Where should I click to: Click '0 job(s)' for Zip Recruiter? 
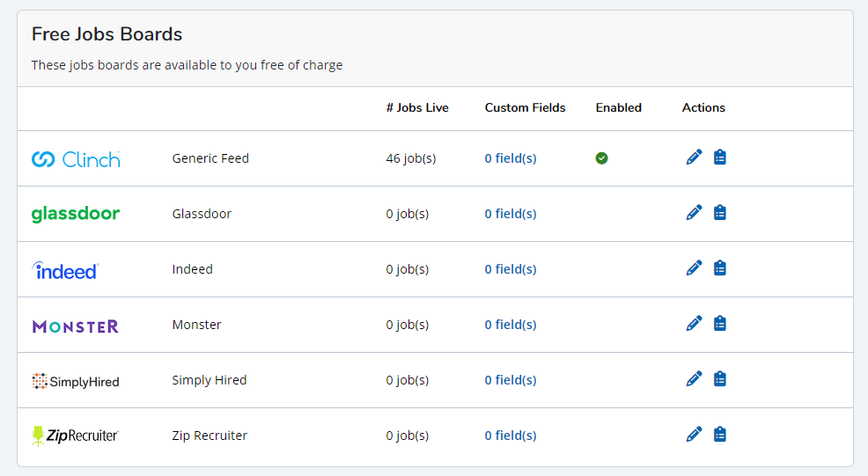tap(408, 435)
